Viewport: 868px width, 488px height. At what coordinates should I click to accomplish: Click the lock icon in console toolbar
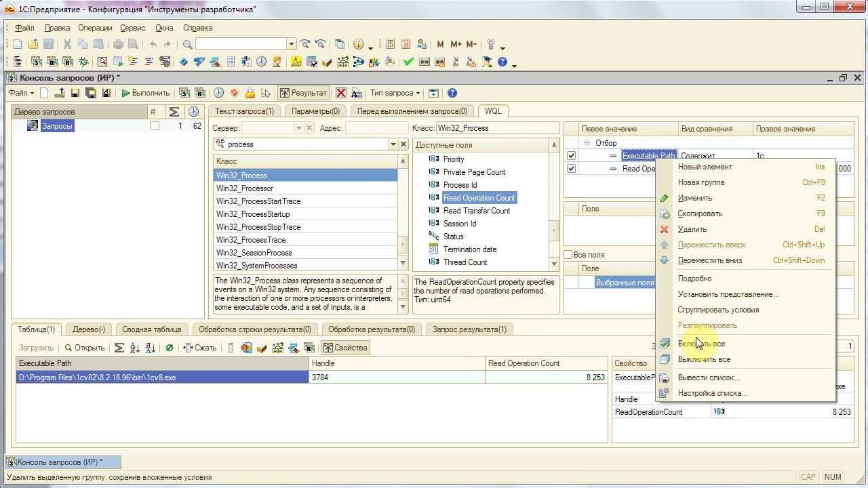tap(250, 93)
